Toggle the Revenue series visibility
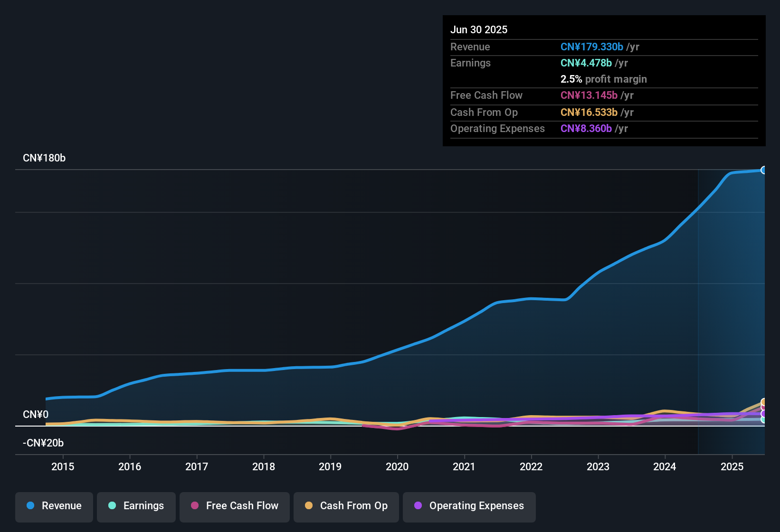 [x=54, y=506]
